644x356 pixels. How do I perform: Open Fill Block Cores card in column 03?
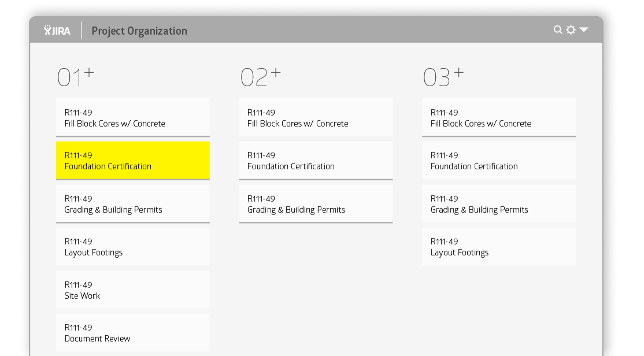(x=498, y=117)
